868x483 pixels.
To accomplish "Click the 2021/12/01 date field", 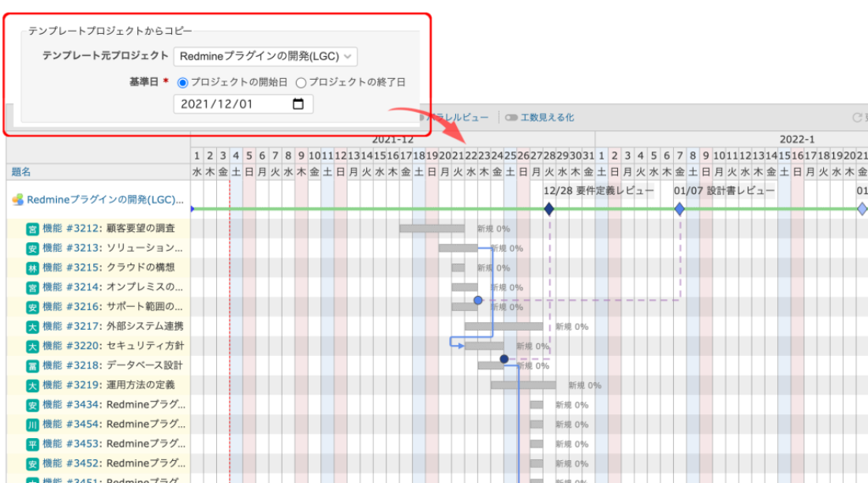I will pos(243,103).
